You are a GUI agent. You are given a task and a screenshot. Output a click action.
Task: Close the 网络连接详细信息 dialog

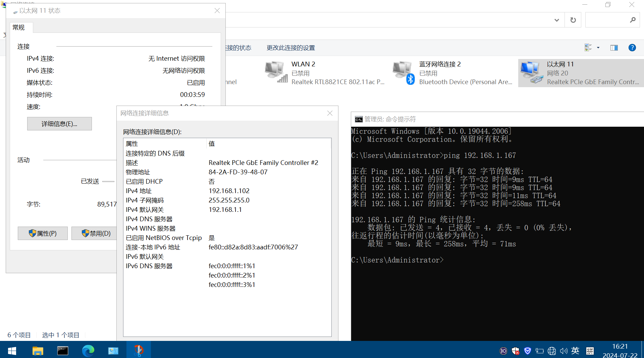pyautogui.click(x=330, y=113)
